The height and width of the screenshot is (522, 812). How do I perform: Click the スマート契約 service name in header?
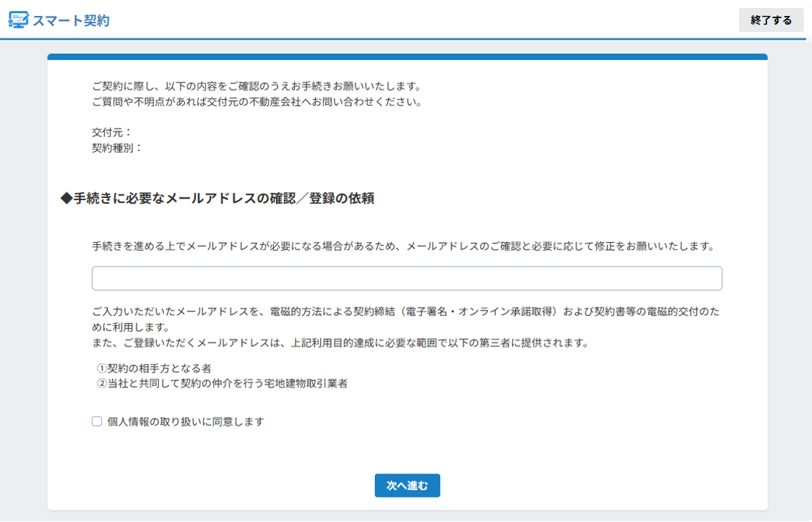click(70, 20)
